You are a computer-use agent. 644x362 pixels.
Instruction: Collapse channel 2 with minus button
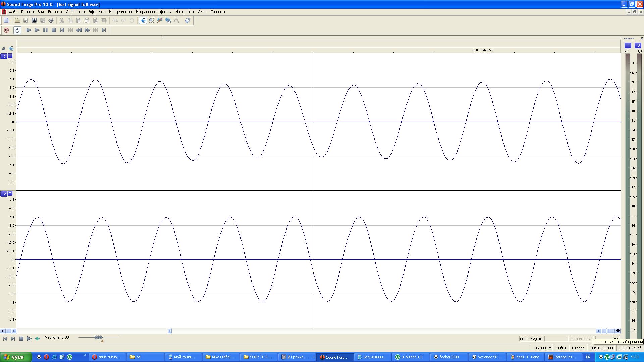10,193
